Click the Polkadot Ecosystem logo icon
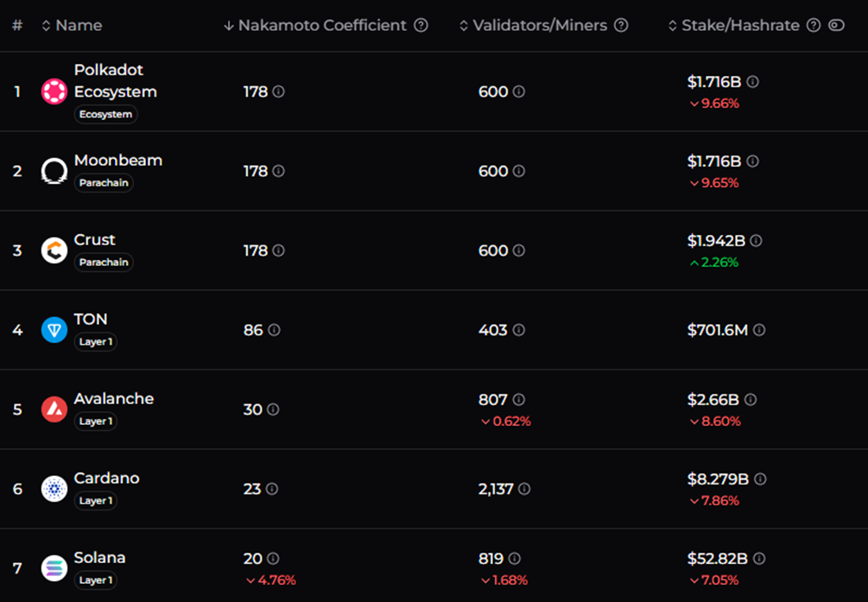868x602 pixels. click(54, 92)
